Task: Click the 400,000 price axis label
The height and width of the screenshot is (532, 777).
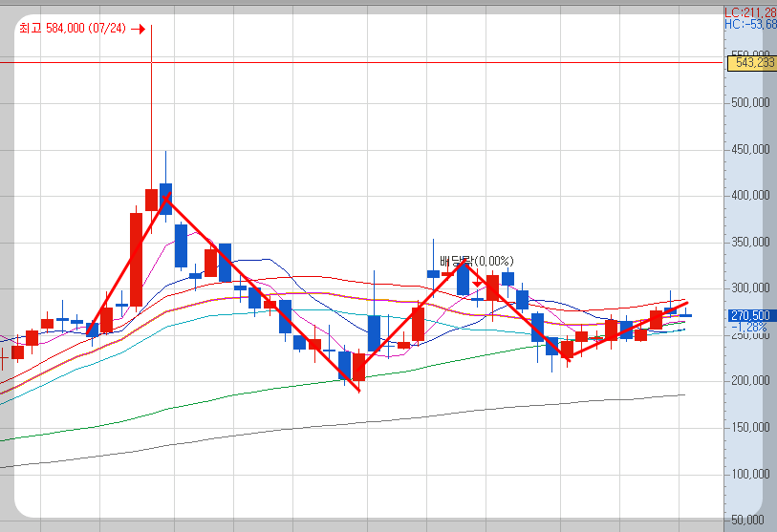Action: (750, 195)
